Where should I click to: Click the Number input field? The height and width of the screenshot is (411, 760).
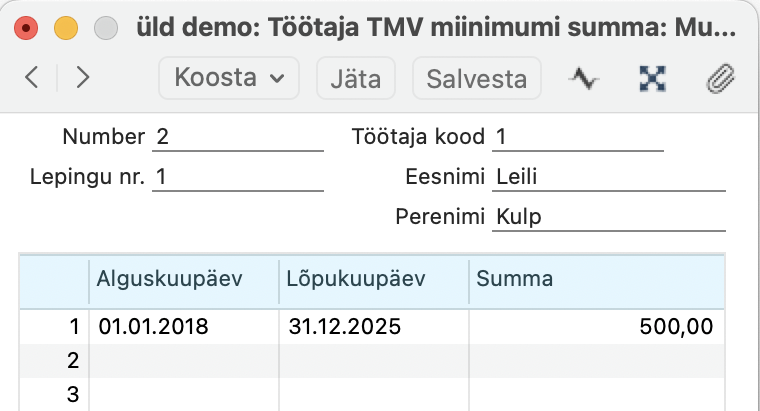point(238,137)
